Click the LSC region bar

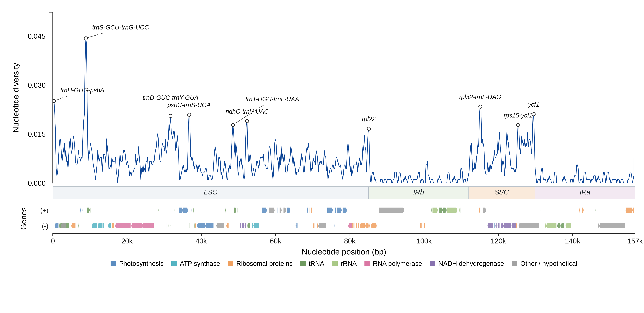(x=211, y=193)
